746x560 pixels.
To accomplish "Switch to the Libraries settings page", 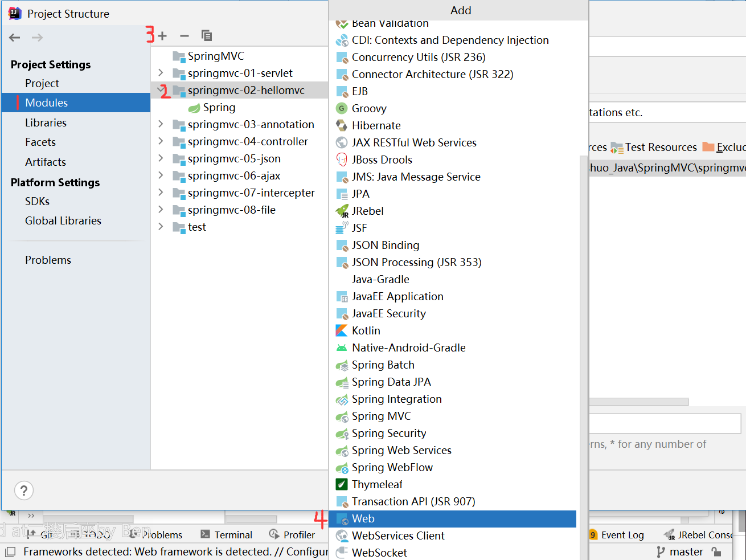I will click(46, 122).
